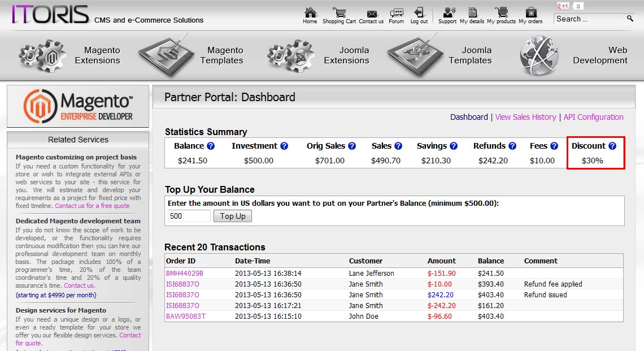This screenshot has width=644, height=351.
Task: Click the Comment column header
Action: coord(541,261)
